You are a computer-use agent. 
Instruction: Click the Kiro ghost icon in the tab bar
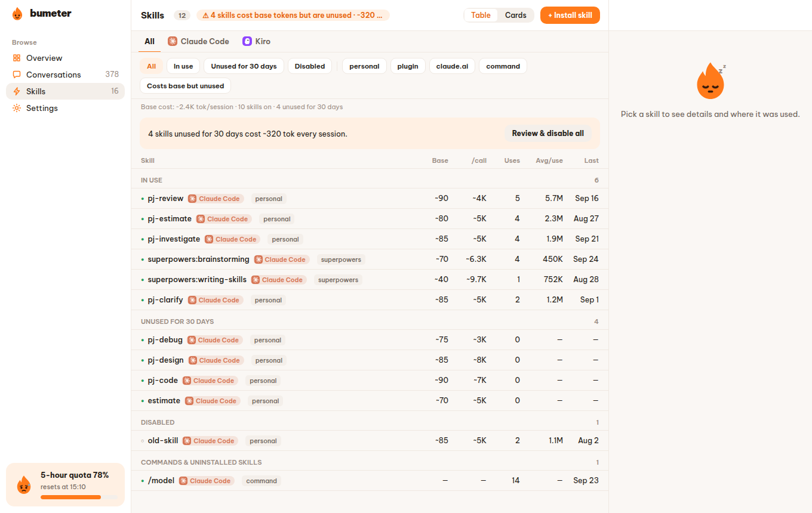click(247, 41)
